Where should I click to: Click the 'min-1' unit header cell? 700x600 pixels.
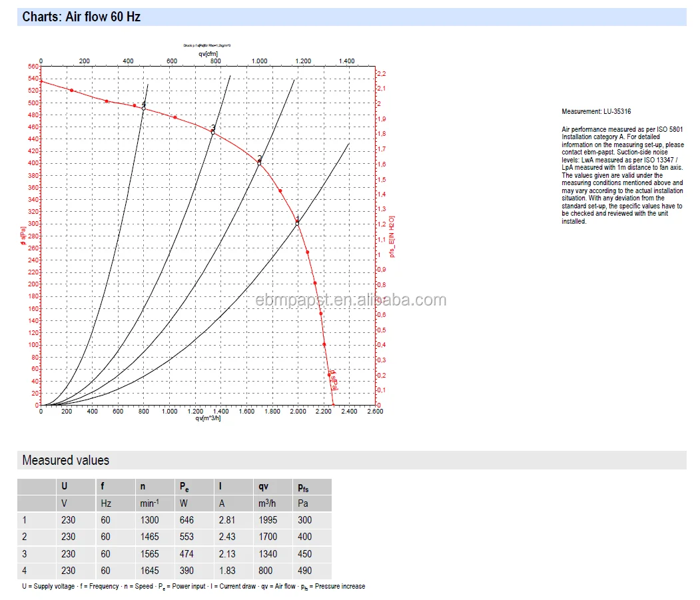tap(149, 503)
